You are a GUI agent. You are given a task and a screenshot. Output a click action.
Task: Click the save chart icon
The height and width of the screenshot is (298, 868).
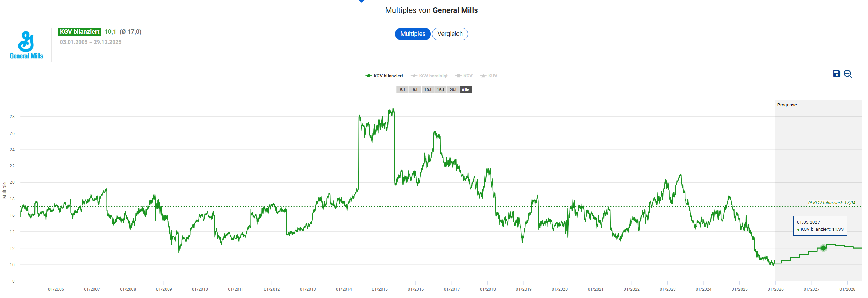(x=836, y=74)
